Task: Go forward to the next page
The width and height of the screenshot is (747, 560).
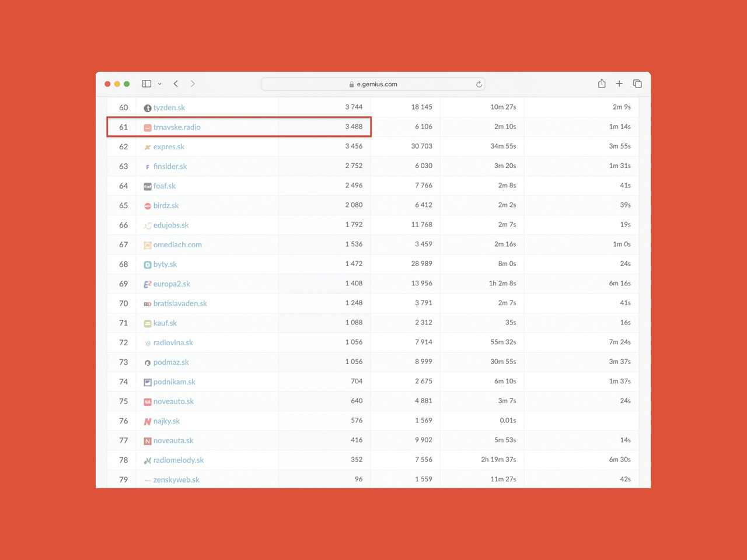Action: point(193,84)
